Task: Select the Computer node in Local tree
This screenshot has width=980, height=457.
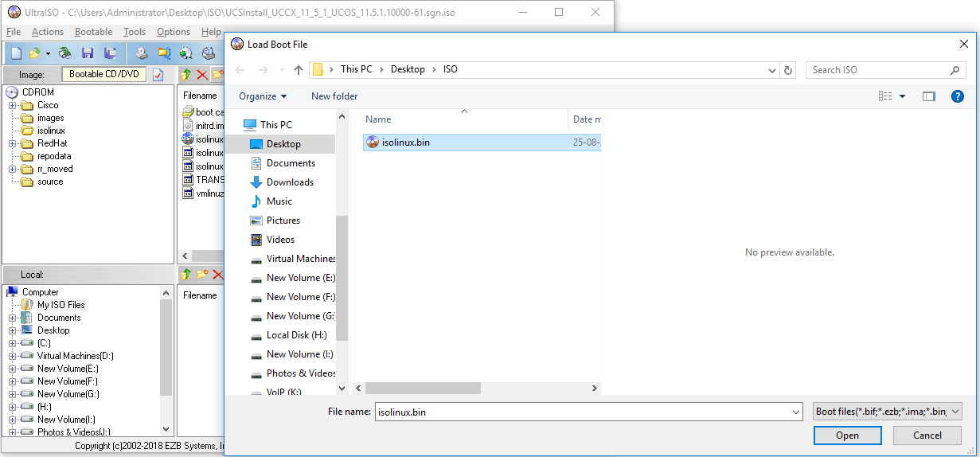Action: tap(40, 292)
